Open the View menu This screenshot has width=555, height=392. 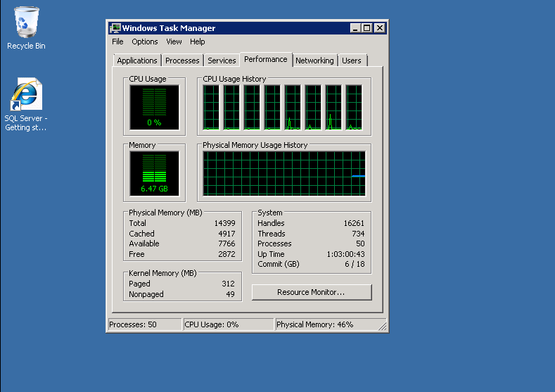pos(174,42)
